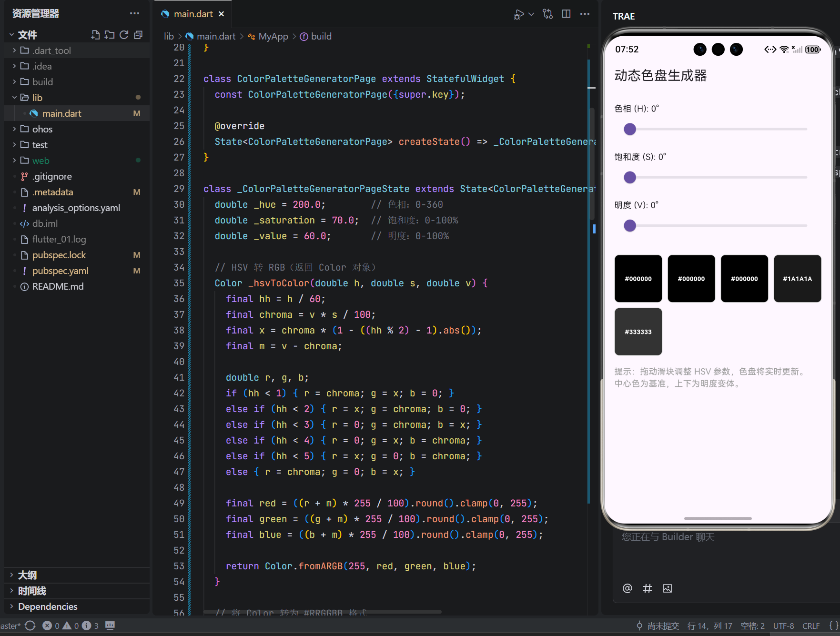The width and height of the screenshot is (840, 636).
Task: Expand the .idea folder
Action: click(76, 66)
